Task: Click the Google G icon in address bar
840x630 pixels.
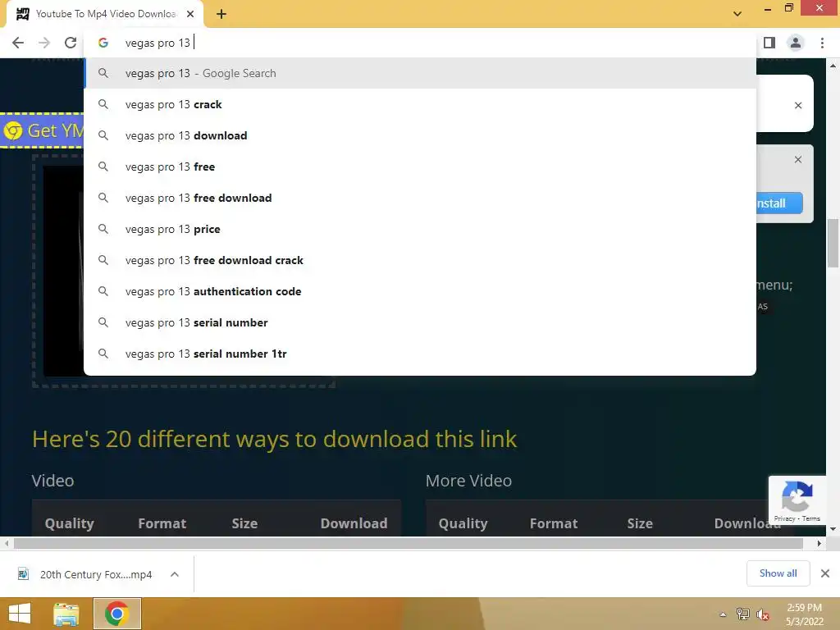Action: (x=103, y=43)
